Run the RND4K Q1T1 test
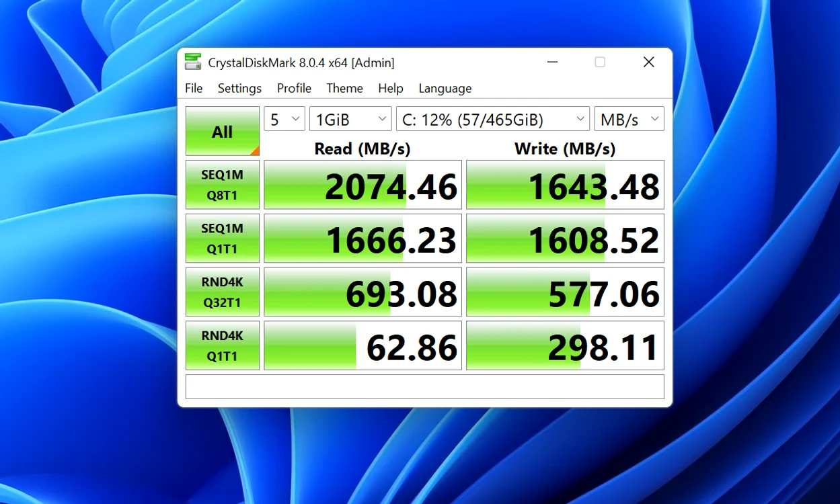Viewport: 840px width, 504px height. click(223, 345)
